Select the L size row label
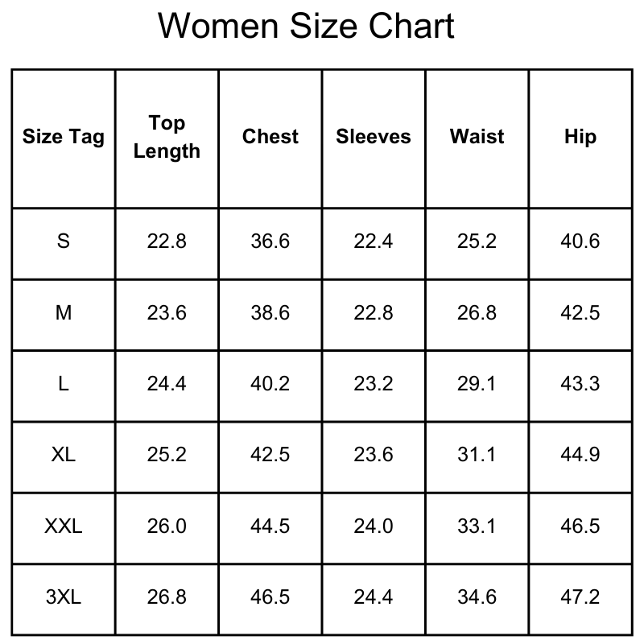The image size is (644, 644). point(64,383)
